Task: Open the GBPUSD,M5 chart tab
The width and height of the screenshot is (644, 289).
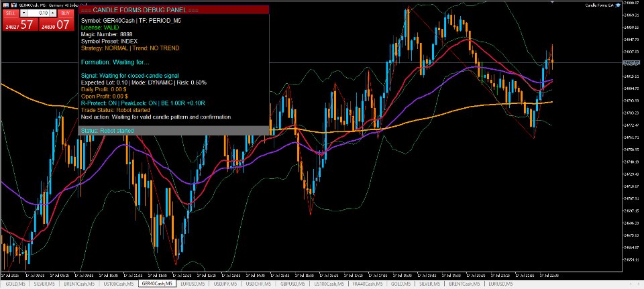Action: (x=292, y=284)
